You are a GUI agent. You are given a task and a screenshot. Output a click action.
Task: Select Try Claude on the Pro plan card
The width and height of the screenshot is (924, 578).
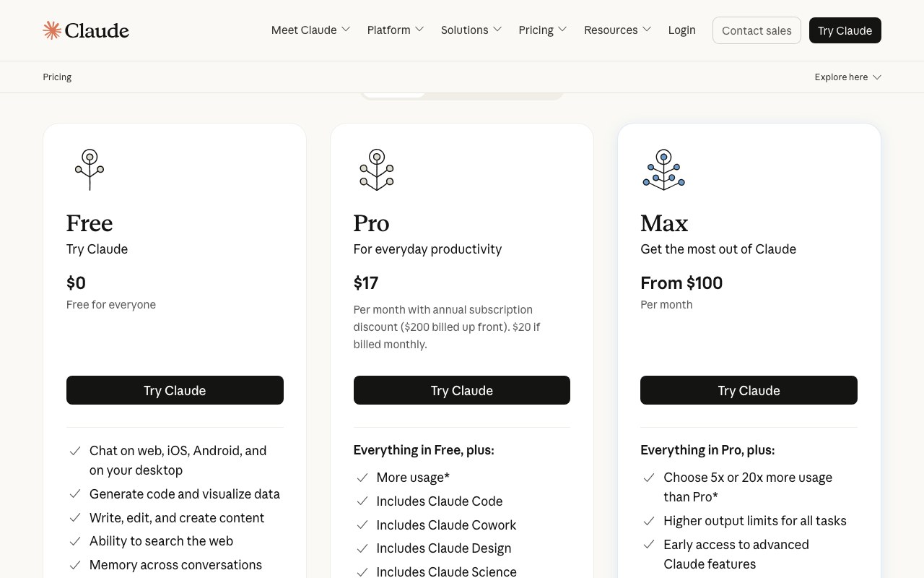pyautogui.click(x=462, y=390)
